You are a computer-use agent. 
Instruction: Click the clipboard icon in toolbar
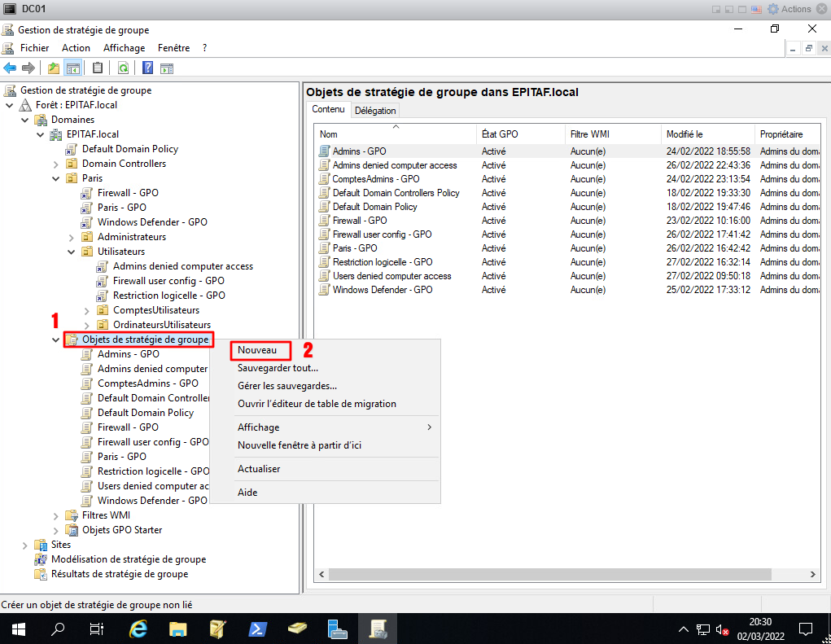98,68
